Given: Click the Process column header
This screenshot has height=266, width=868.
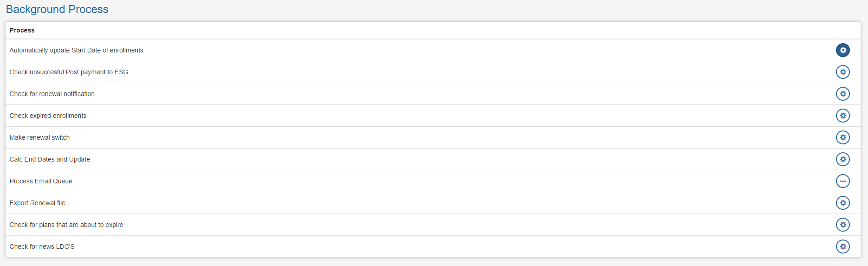Looking at the screenshot, I should pyautogui.click(x=22, y=30).
